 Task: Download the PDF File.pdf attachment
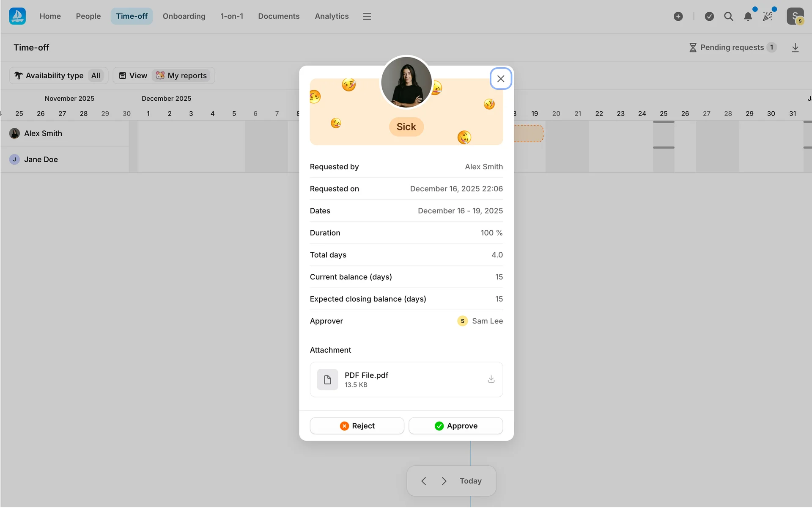(x=491, y=379)
